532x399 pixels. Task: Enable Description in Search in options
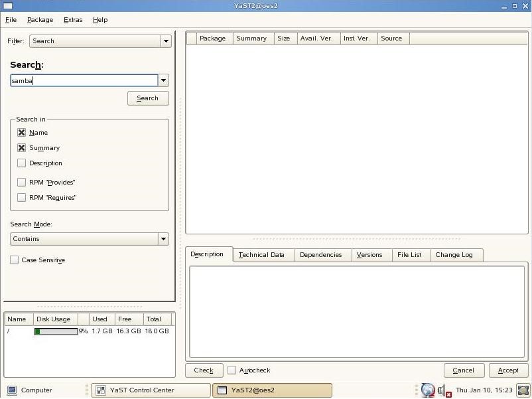22,163
